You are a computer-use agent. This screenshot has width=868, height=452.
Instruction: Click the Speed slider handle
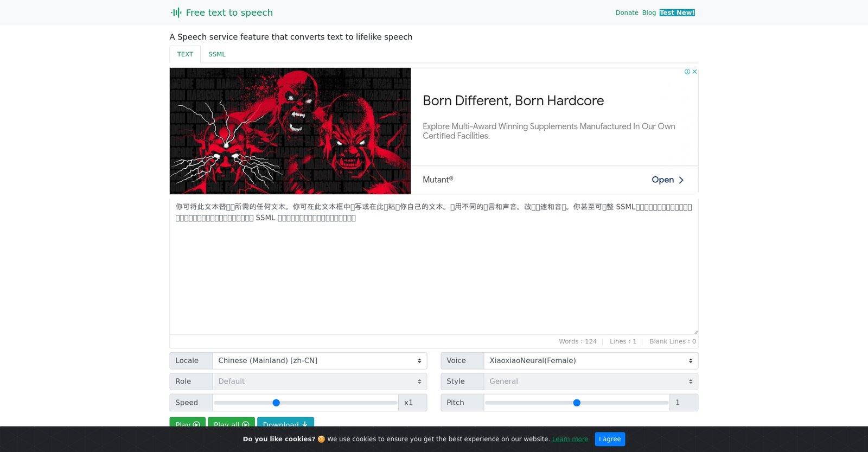click(x=276, y=403)
